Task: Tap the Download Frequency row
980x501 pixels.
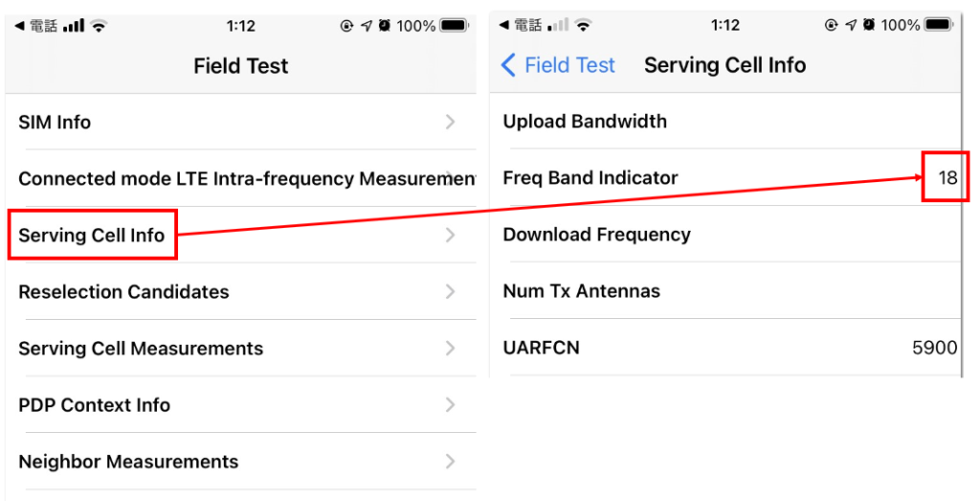Action: (x=725, y=235)
